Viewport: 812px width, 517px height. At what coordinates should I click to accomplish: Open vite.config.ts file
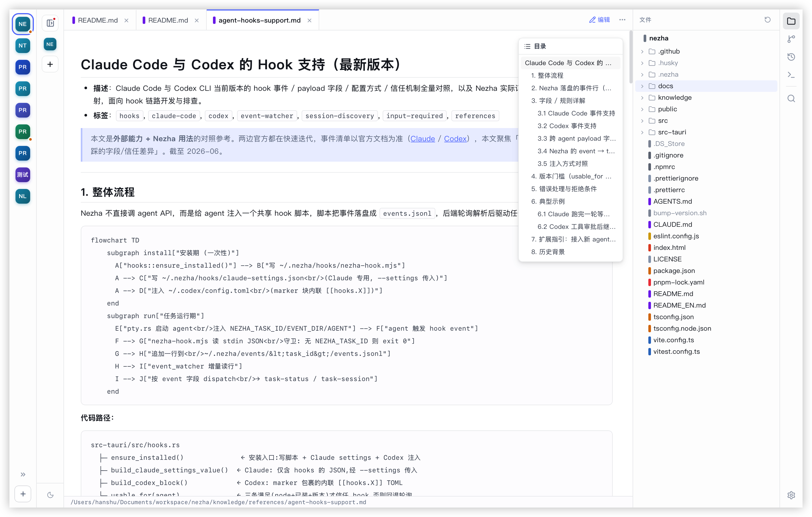(x=706, y=340)
